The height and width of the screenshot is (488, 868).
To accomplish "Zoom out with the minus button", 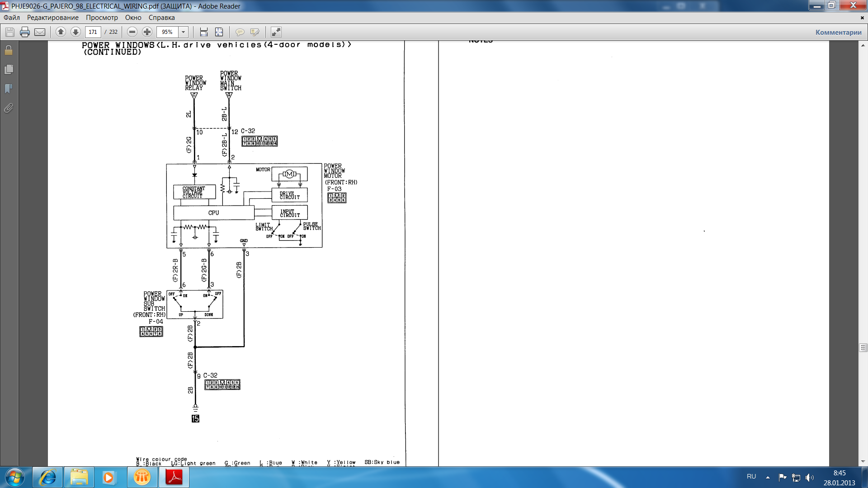I will [x=132, y=32].
